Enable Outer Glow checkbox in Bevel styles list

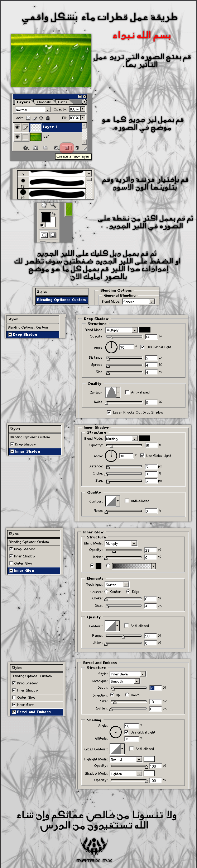click(14, 698)
